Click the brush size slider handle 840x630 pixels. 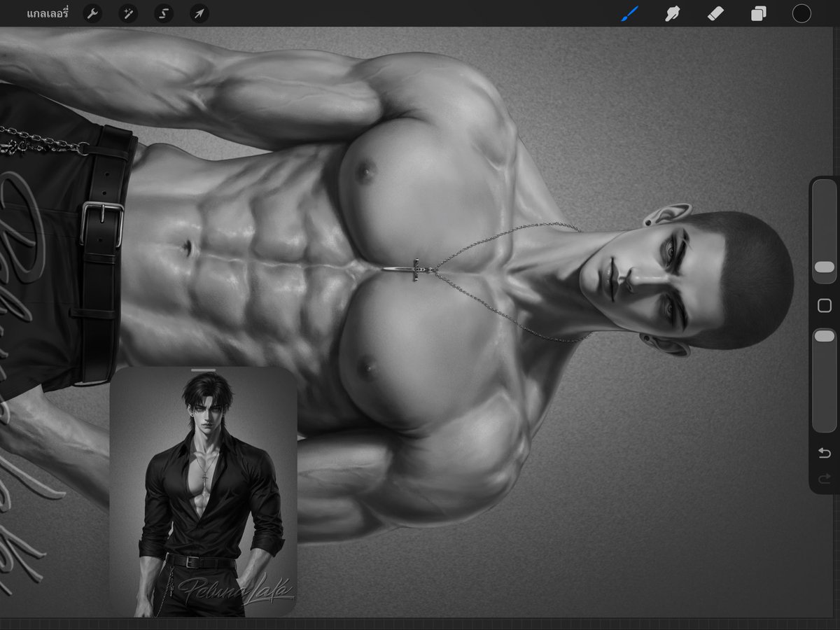tap(825, 267)
